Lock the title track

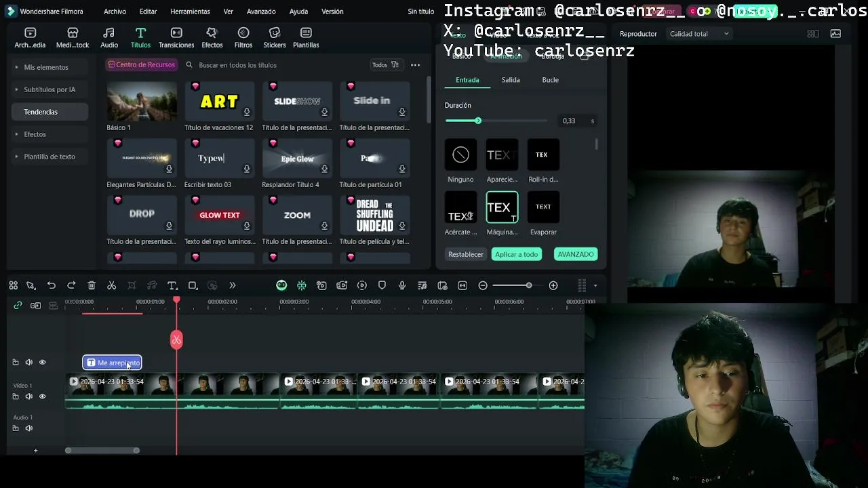coord(16,363)
